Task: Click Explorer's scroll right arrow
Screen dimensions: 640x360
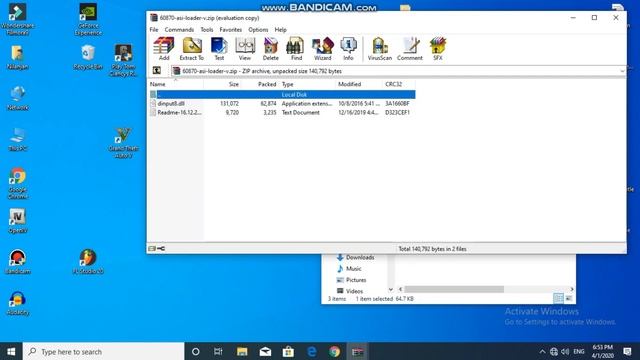Action: (x=572, y=289)
